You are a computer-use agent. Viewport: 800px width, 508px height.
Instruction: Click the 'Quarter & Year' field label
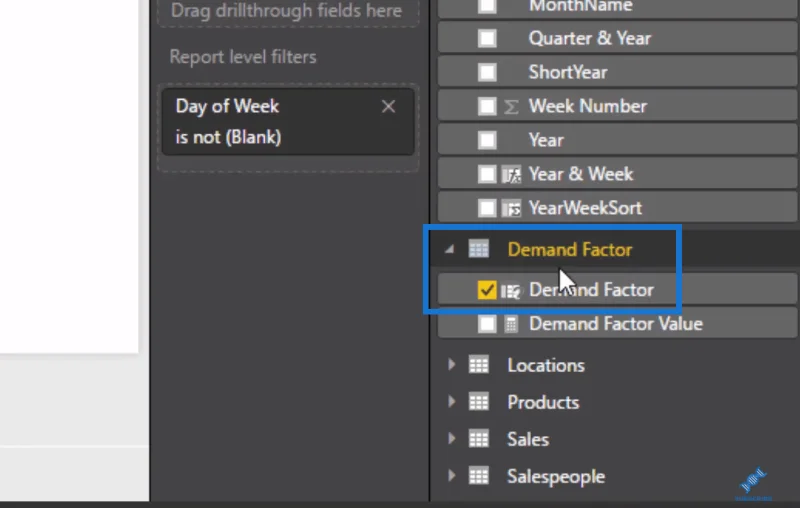coord(590,38)
